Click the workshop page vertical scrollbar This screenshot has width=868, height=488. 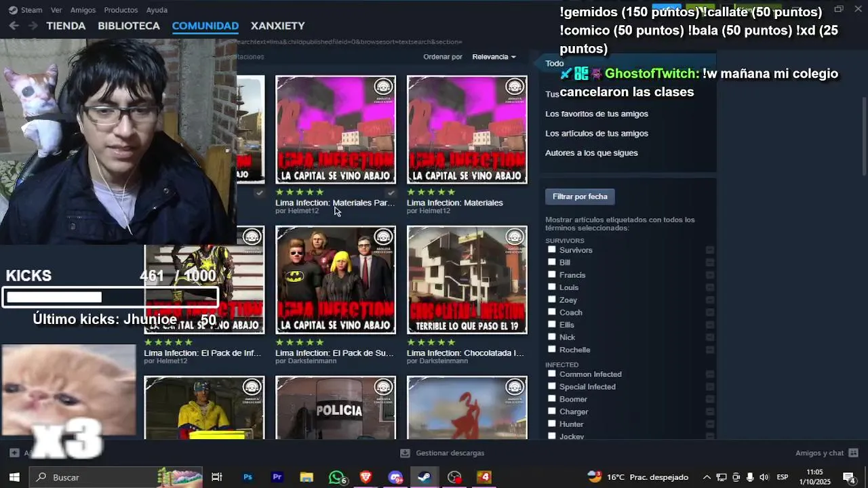(x=864, y=136)
